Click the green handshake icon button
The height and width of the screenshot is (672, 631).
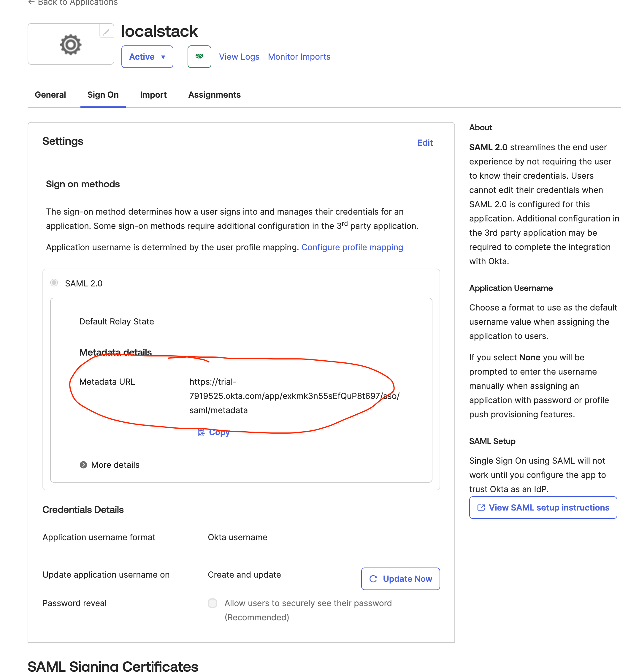coord(199,57)
